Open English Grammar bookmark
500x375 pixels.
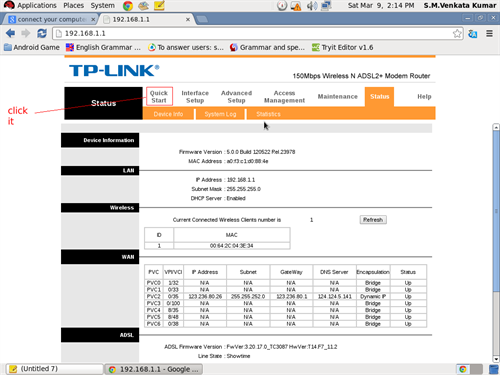[103, 47]
